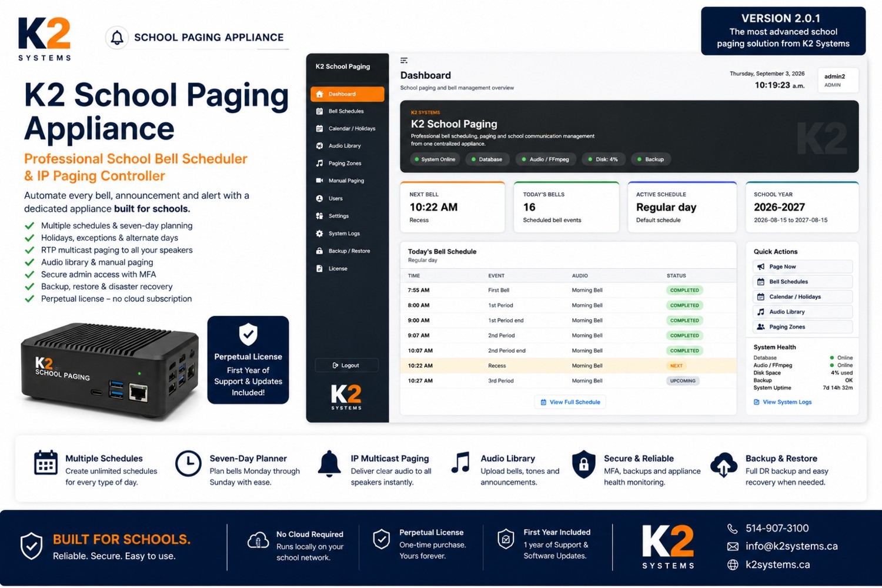Click the Audio / FFmpeg status pill

coord(546,159)
